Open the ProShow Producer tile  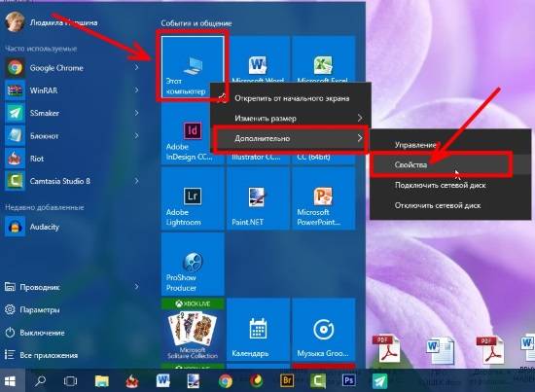(193, 264)
